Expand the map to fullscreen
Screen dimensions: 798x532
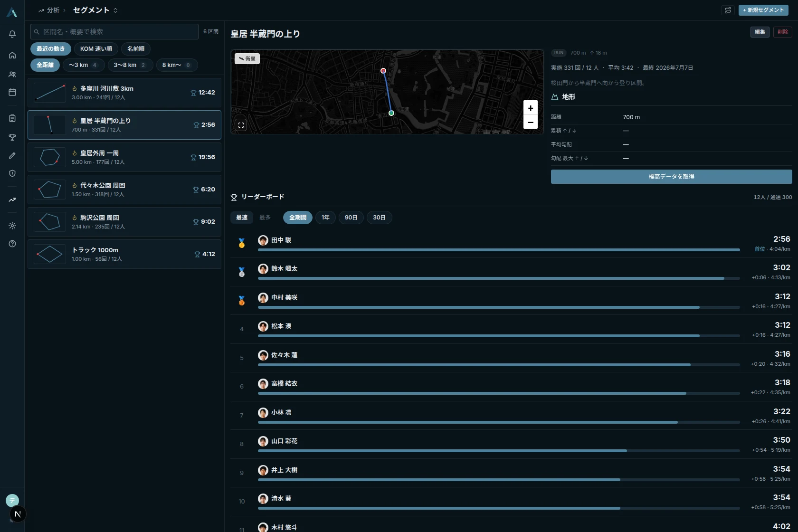pyautogui.click(x=241, y=125)
